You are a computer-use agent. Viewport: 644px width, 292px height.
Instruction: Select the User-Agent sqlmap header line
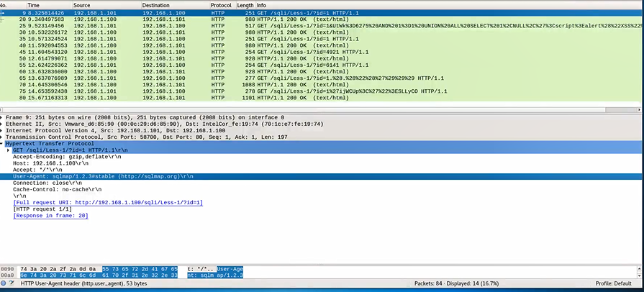point(320,177)
